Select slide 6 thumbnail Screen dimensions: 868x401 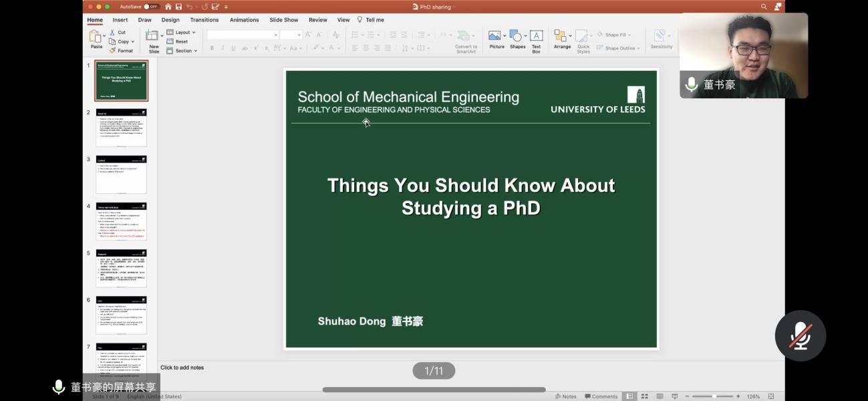pos(122,315)
